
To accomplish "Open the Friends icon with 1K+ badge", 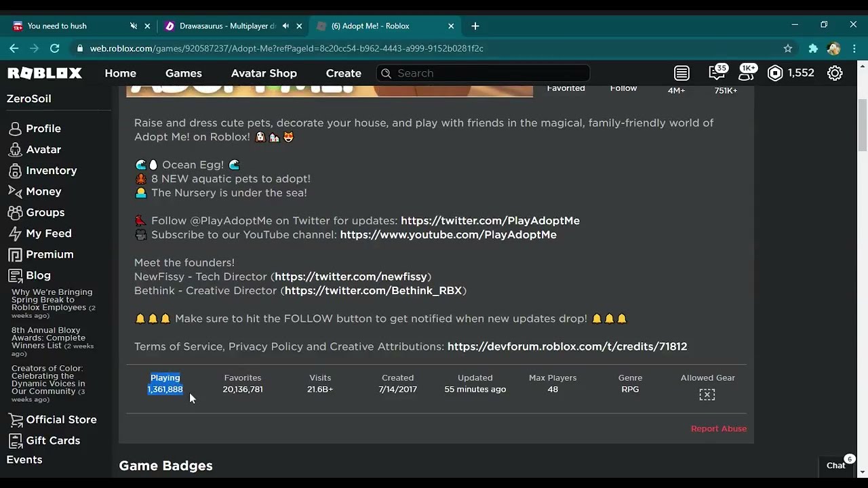I will [746, 73].
